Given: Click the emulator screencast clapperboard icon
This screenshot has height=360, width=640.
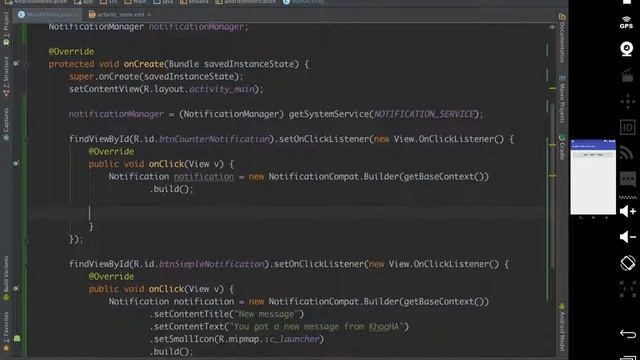Looking at the screenshot, I should pos(627,76).
